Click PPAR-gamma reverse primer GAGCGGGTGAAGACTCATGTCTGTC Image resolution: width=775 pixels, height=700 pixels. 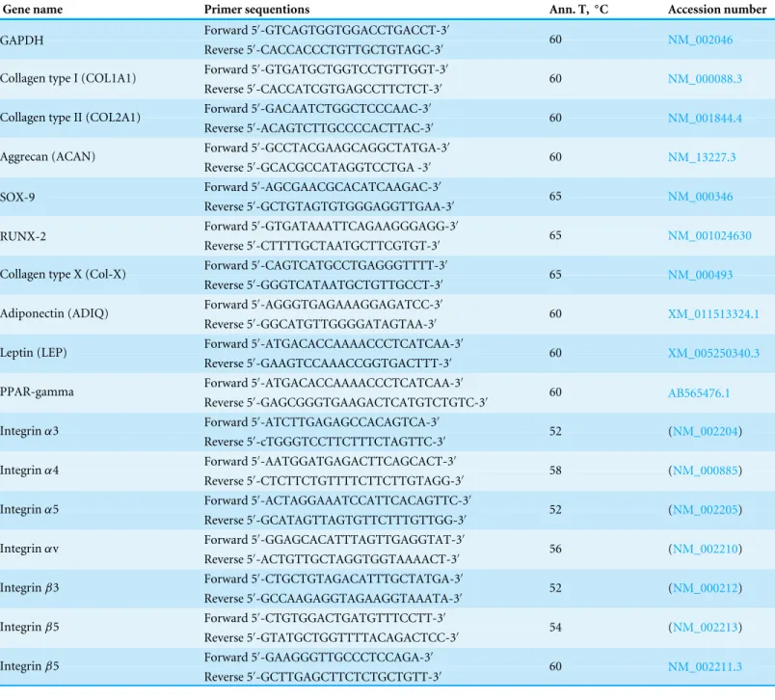(x=346, y=402)
